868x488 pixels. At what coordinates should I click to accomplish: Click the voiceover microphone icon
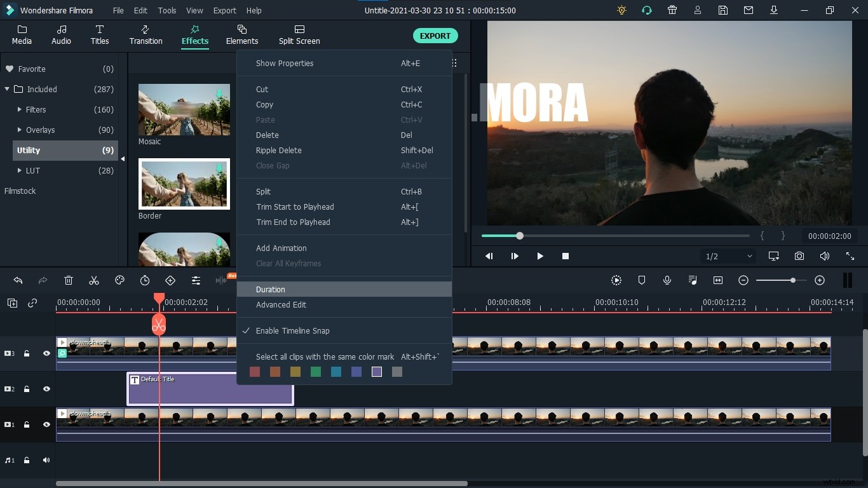coord(667,280)
